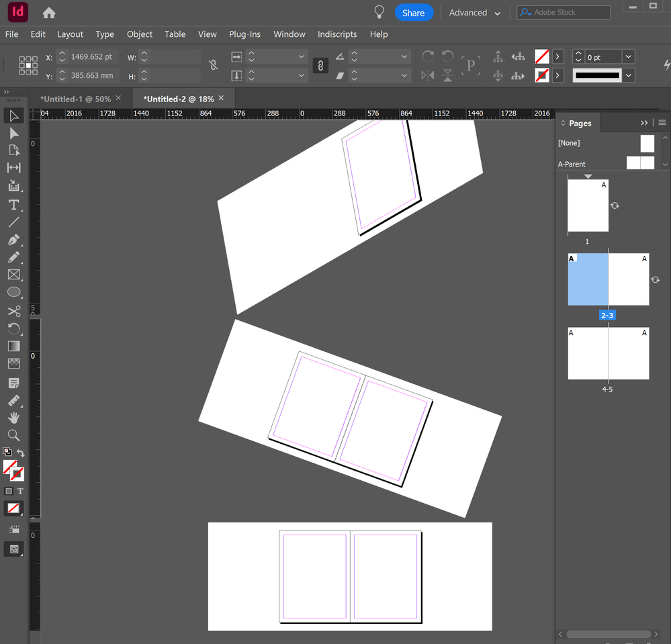This screenshot has width=671, height=644.
Task: Open the Advanced workspace dropdown
Action: coord(475,13)
